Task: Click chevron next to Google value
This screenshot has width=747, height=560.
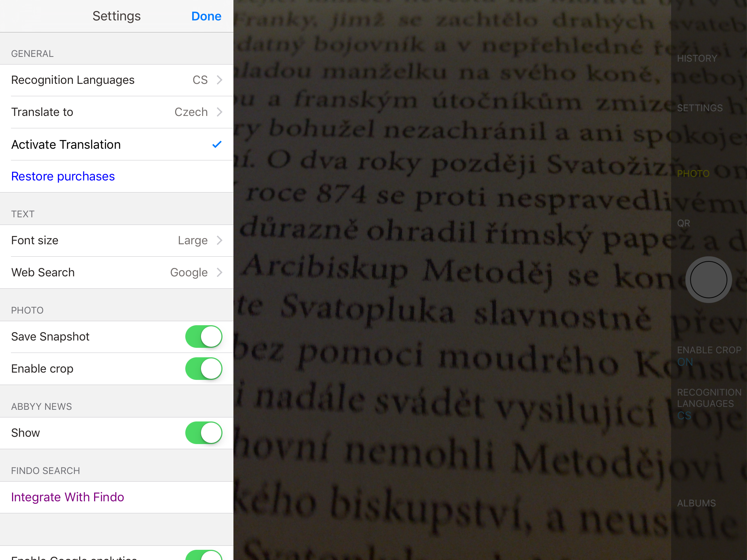Action: [220, 272]
